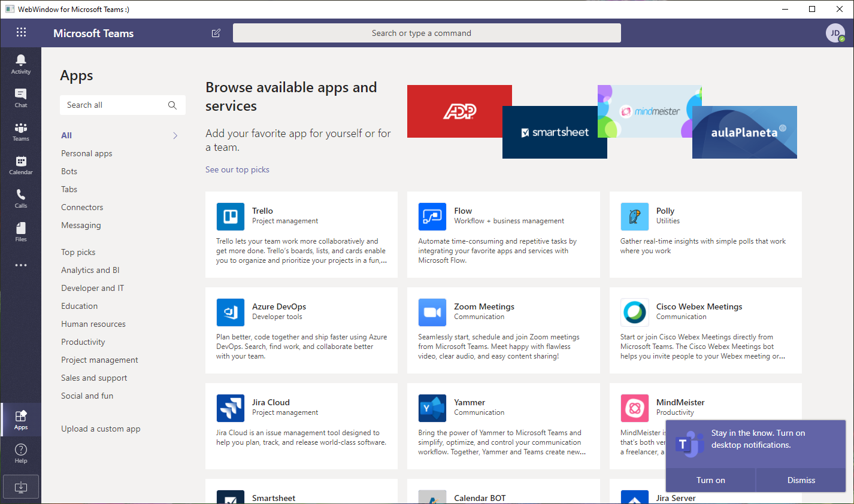
Task: Go to Chat in the sidebar
Action: tap(21, 98)
